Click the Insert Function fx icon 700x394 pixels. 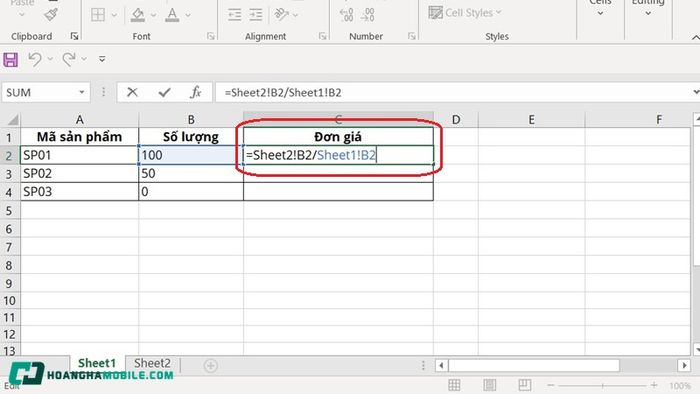196,92
